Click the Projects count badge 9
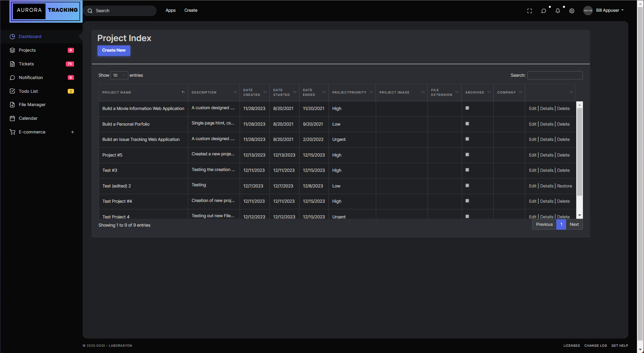Viewport: 644px width, 353px height. click(x=71, y=50)
